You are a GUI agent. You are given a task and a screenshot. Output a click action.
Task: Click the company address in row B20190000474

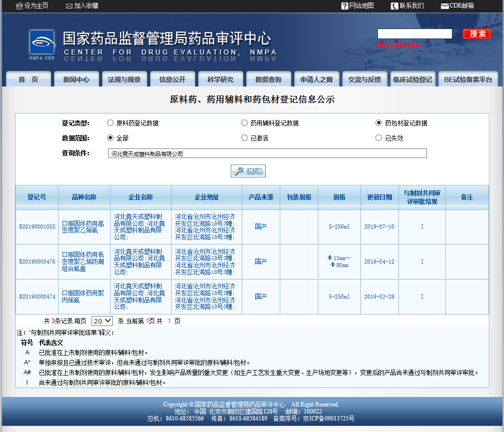pyautogui.click(x=205, y=296)
